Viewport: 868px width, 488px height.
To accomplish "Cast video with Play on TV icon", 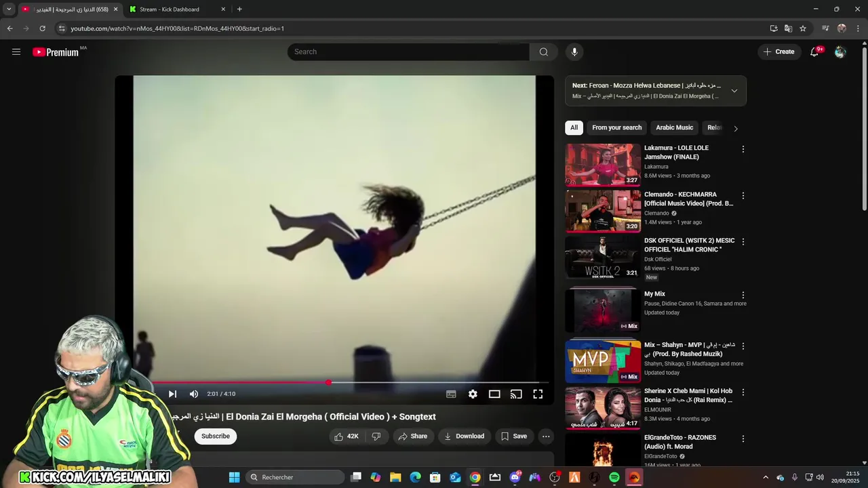I will (516, 394).
